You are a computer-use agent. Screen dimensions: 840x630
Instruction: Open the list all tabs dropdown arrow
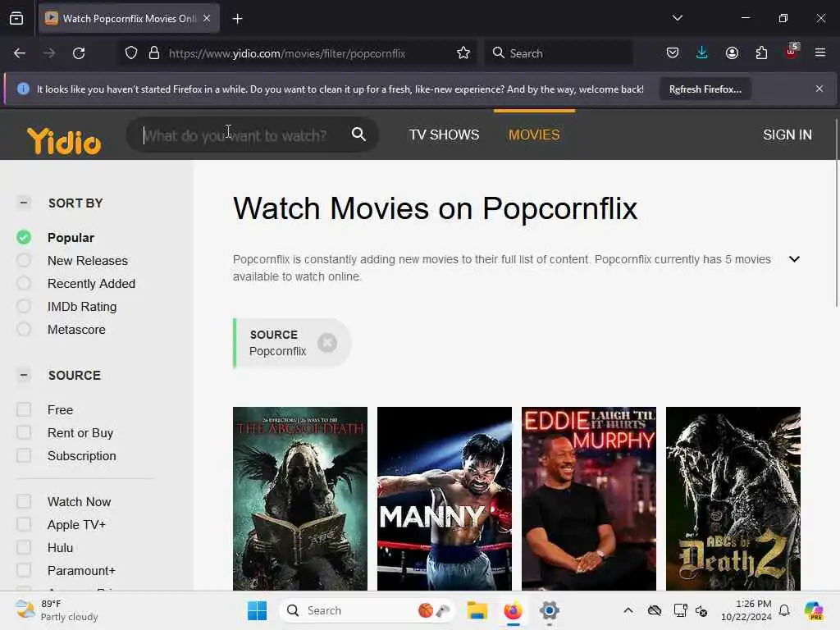click(x=677, y=18)
